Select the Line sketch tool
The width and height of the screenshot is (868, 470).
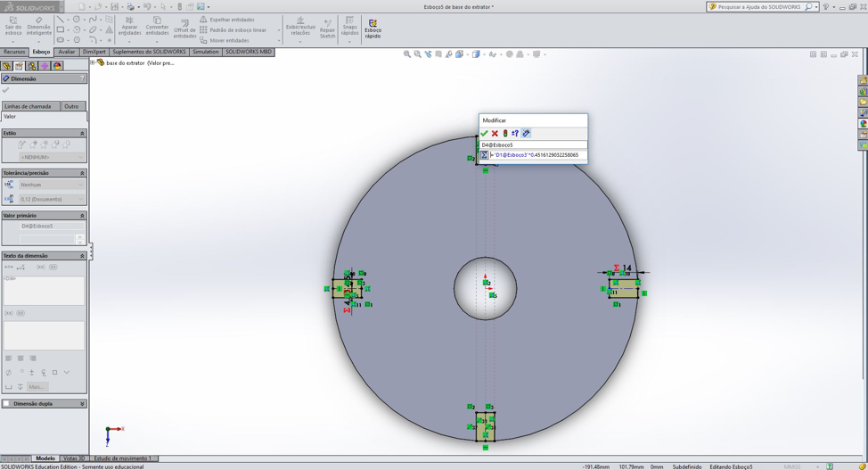click(61, 20)
